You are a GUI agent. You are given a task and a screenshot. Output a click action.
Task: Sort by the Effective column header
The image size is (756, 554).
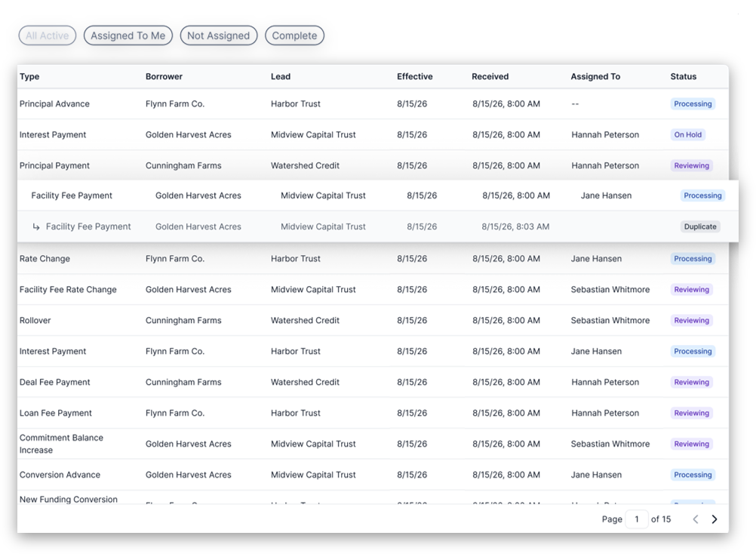415,77
